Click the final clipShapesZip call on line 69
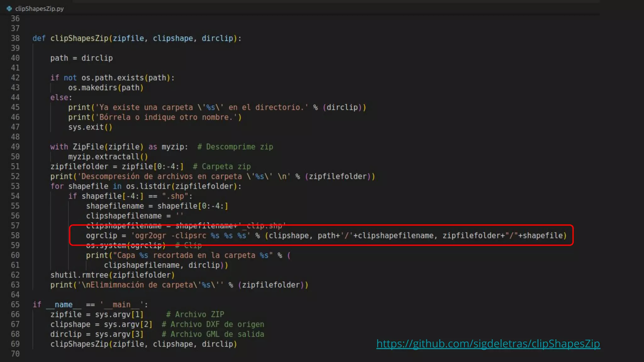 pyautogui.click(x=144, y=344)
